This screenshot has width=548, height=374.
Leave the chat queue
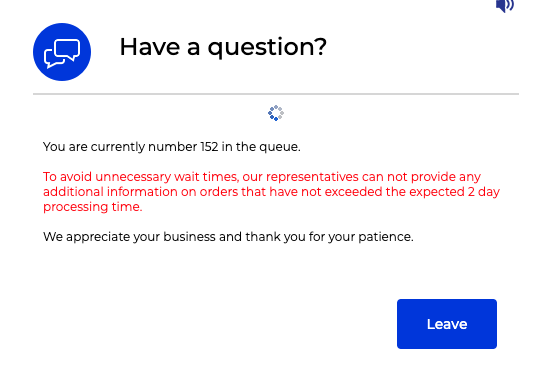(447, 324)
